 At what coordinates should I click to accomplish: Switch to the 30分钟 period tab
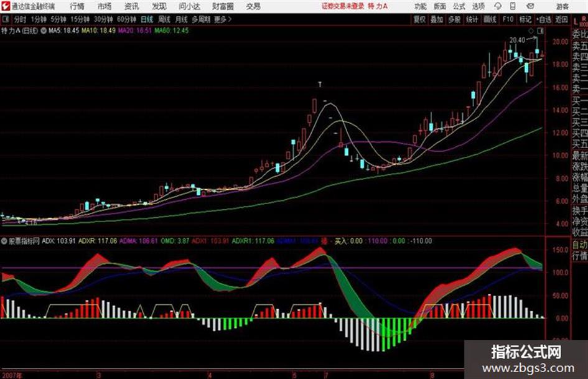(x=103, y=19)
